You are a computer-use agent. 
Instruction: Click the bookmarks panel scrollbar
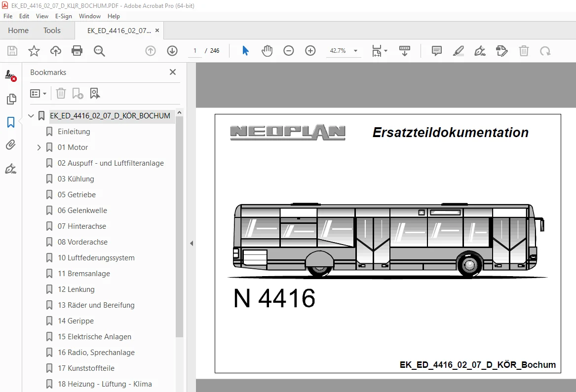tap(179, 228)
